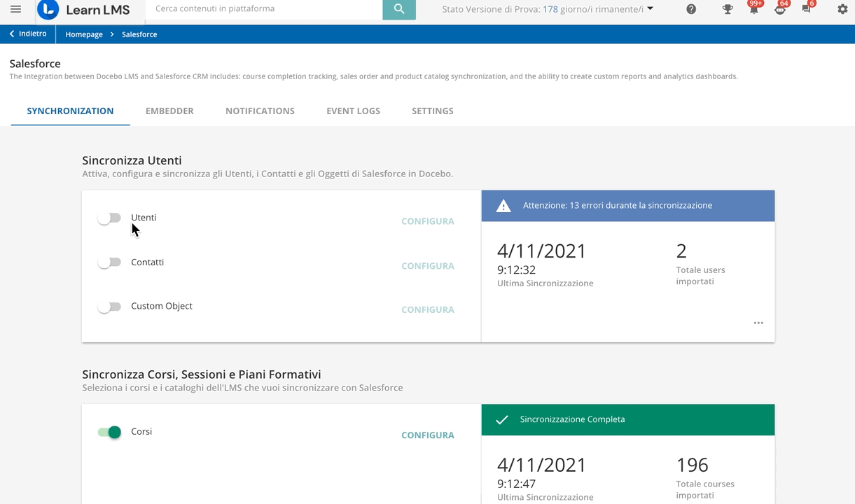Open the hamburger main menu

pyautogui.click(x=15, y=10)
